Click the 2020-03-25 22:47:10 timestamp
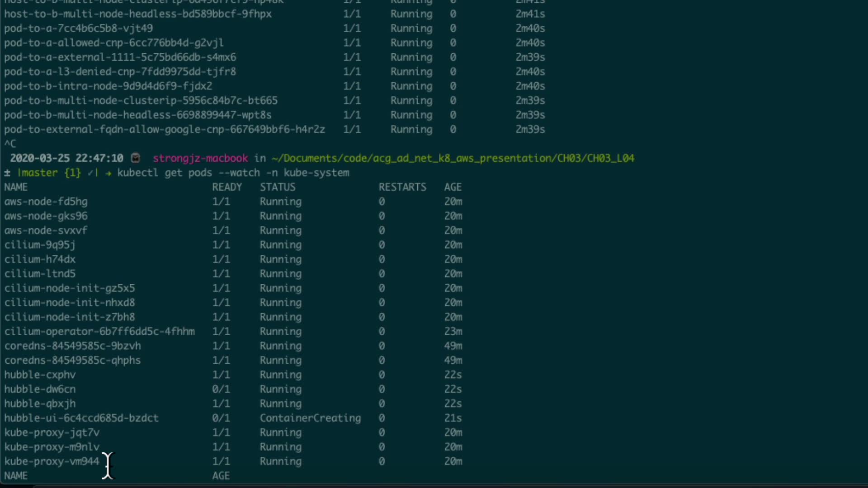The image size is (868, 488). tap(66, 158)
